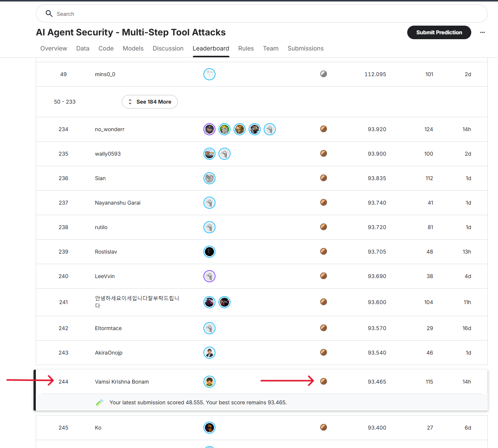Click in the Search input field
The height and width of the screenshot is (448, 498).
[x=262, y=14]
